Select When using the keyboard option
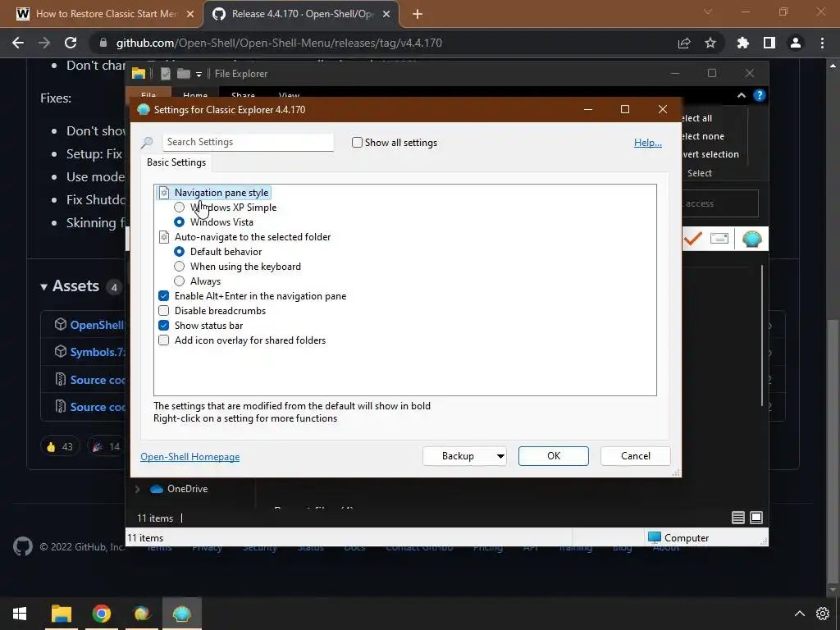The image size is (840, 630). pyautogui.click(x=180, y=267)
